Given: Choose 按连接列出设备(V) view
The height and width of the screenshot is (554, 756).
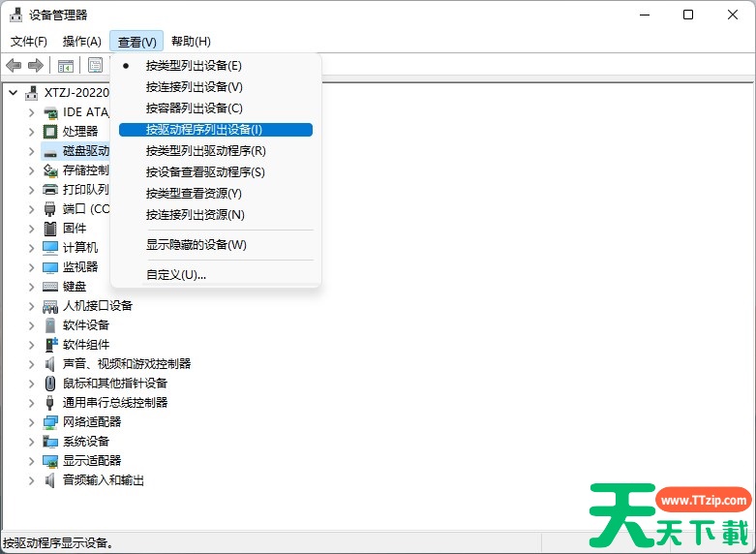Looking at the screenshot, I should pos(216,87).
